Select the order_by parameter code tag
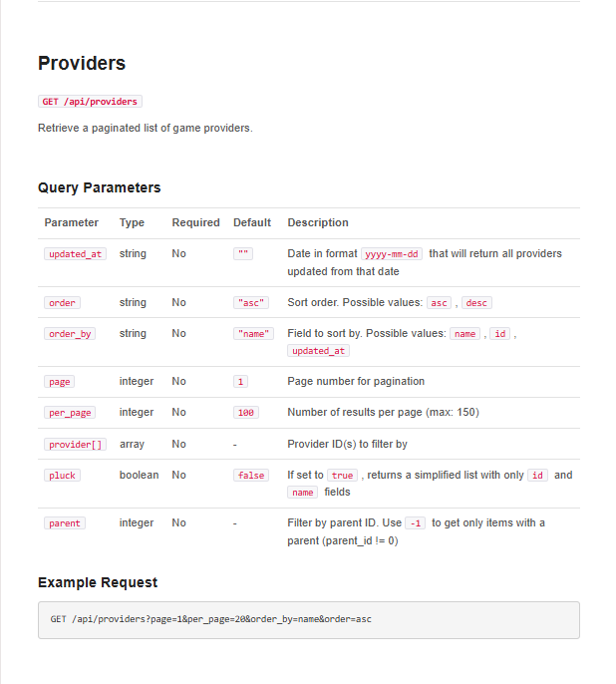 pos(70,334)
